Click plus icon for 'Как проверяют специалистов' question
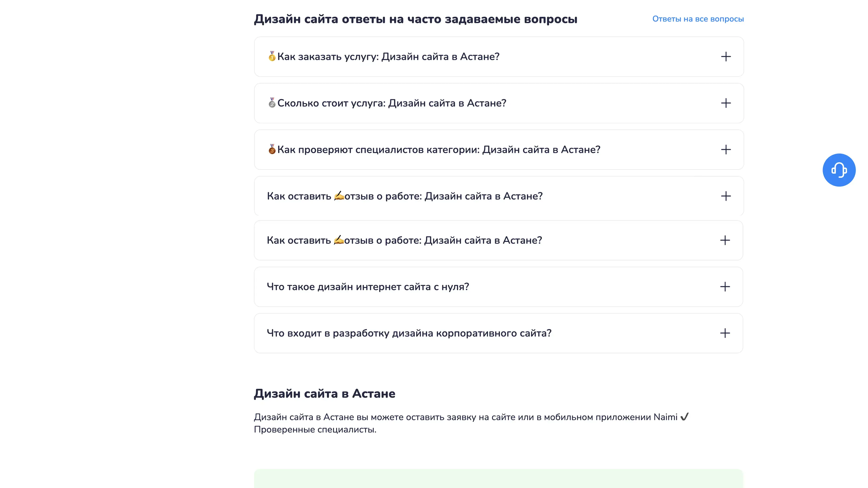The width and height of the screenshot is (868, 488). (725, 150)
